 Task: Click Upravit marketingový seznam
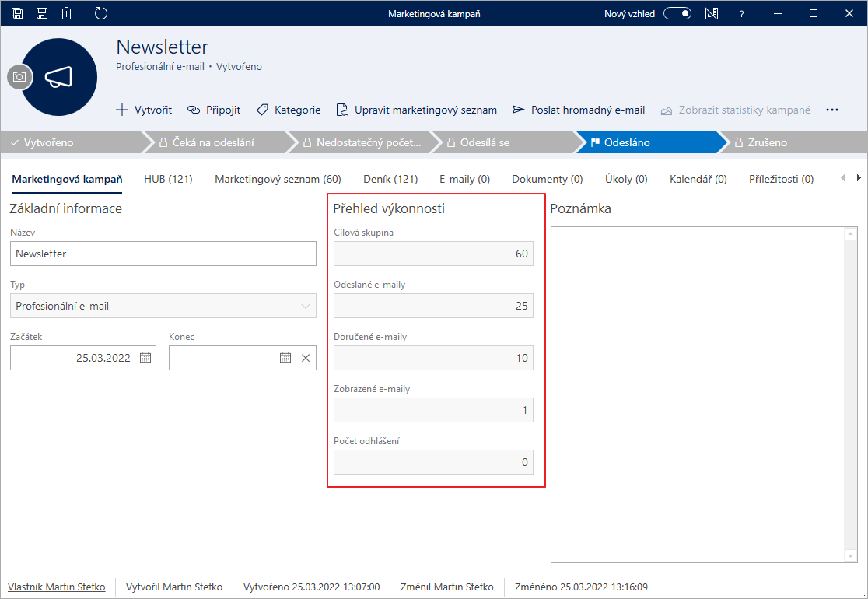pos(417,110)
